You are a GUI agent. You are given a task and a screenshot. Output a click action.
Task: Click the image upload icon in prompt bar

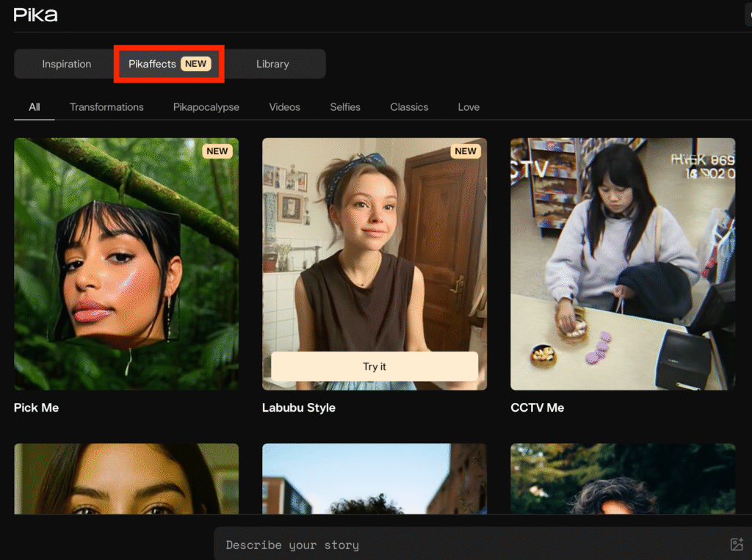coord(737,545)
